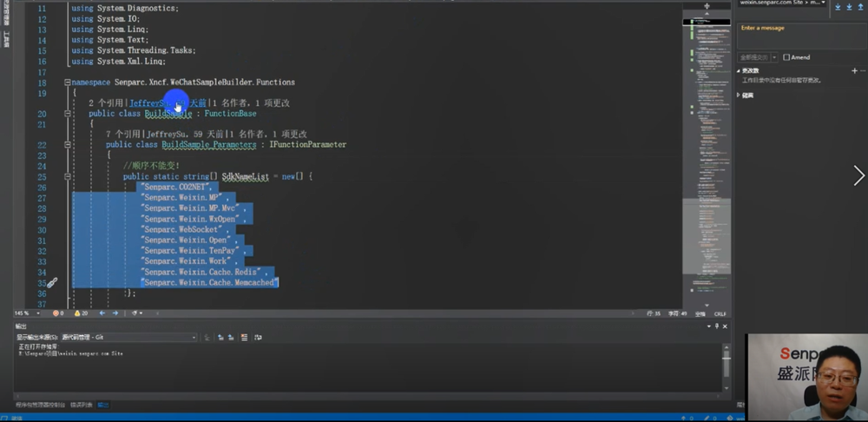Click the "Senparc.Weixin.TenPay" string on line 32
The width and height of the screenshot is (868, 422).
point(192,251)
